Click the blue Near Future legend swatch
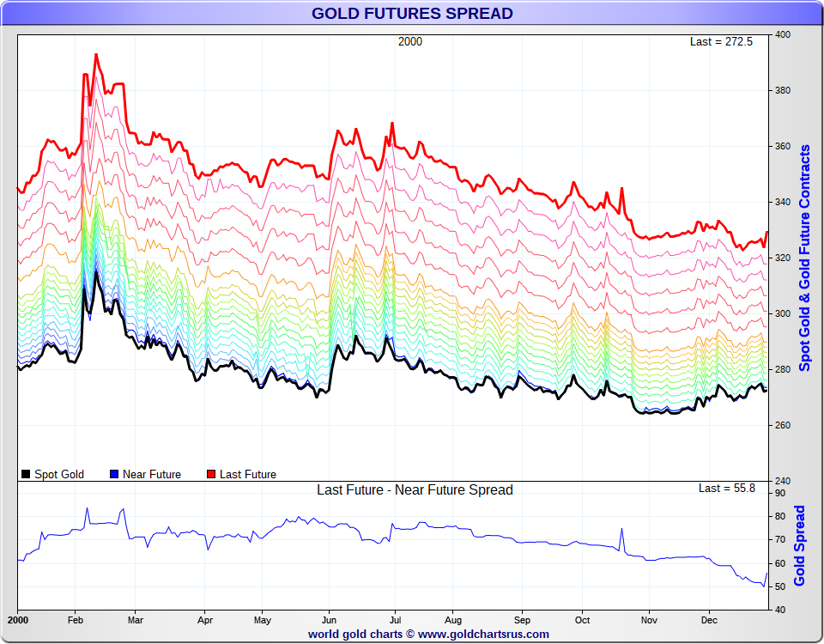The width and height of the screenshot is (824, 644). click(x=114, y=474)
